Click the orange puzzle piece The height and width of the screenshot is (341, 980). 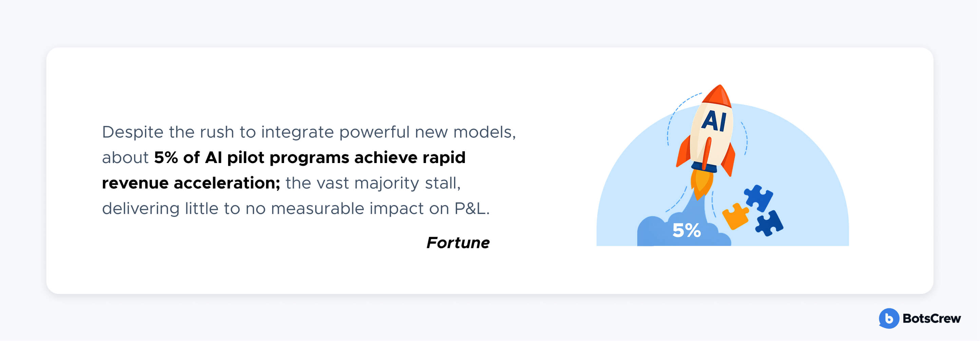click(x=735, y=216)
